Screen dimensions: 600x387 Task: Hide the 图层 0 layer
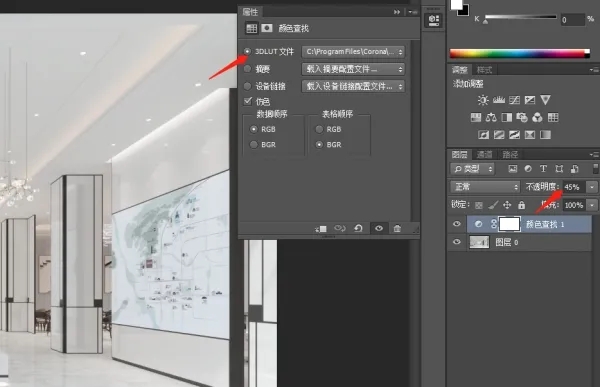(x=457, y=242)
